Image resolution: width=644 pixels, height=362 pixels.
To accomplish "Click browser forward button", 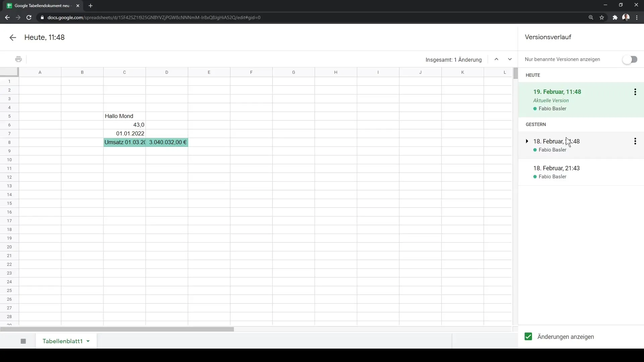I will 18,17.
